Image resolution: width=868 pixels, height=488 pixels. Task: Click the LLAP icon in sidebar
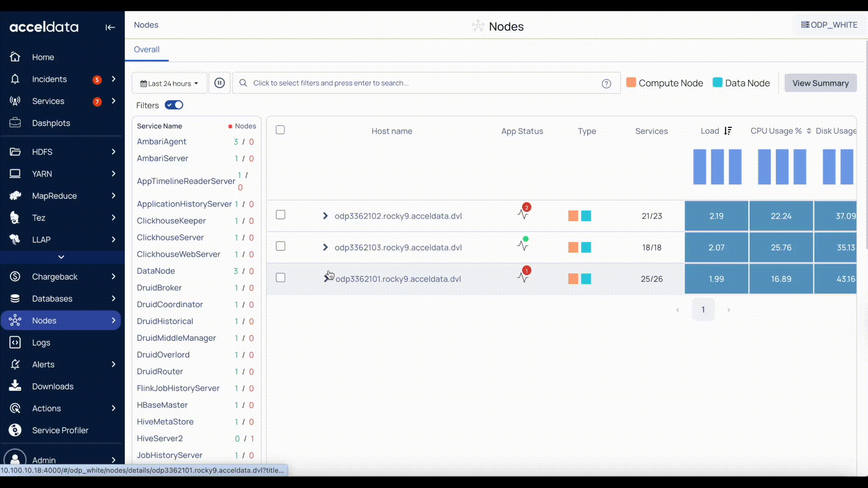(15, 239)
